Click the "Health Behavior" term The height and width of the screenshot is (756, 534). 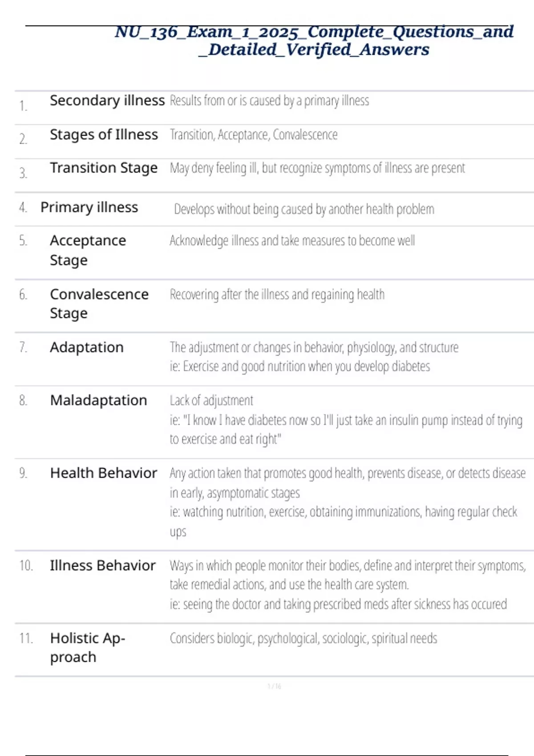(x=103, y=473)
